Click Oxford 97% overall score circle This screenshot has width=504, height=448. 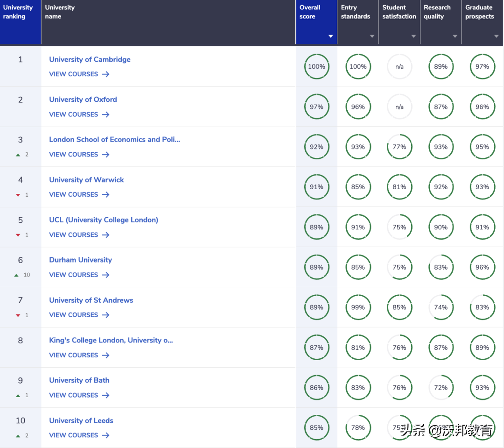click(316, 107)
